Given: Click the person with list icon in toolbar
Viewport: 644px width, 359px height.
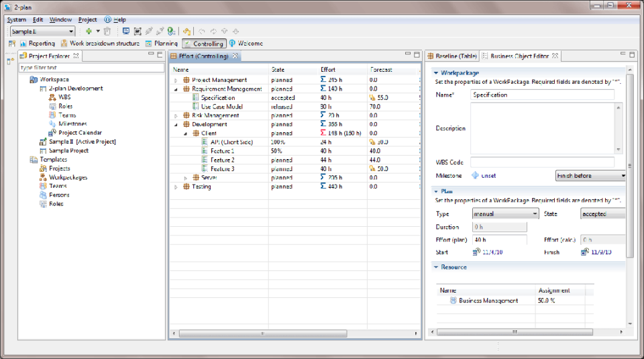Looking at the screenshot, I should point(172,32).
